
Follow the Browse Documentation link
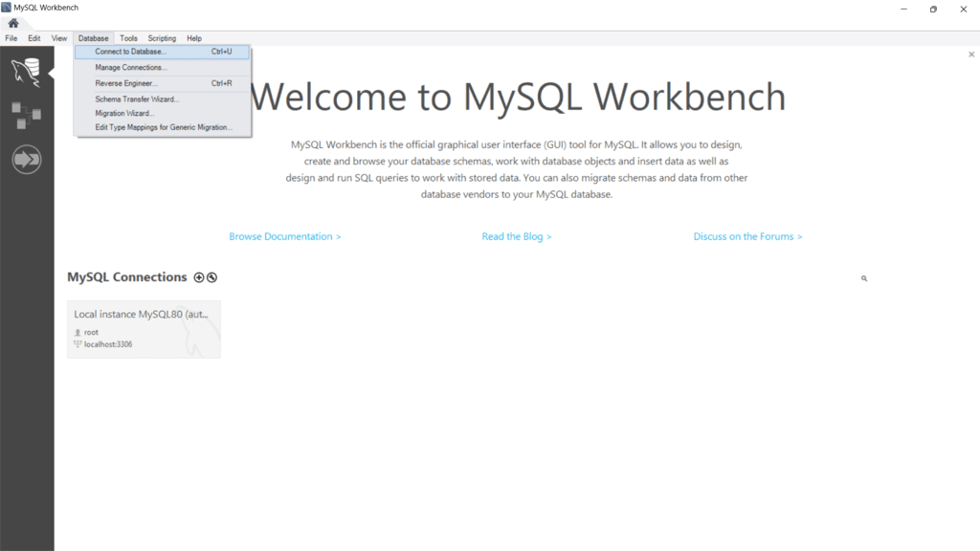285,237
